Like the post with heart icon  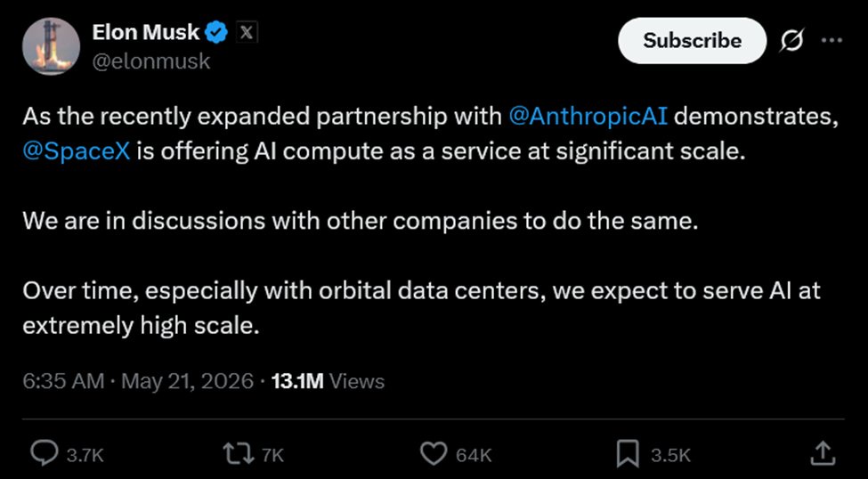coord(434,453)
